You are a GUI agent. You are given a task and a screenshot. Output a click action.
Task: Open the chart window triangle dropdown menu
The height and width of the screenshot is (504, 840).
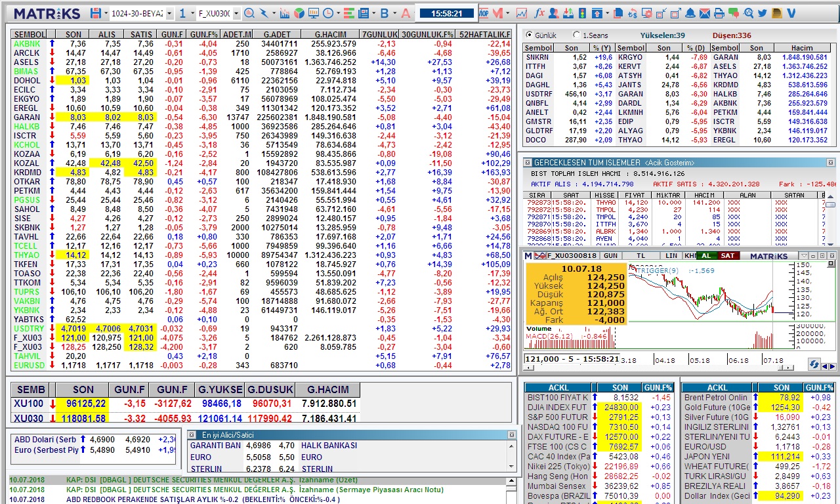click(x=804, y=255)
